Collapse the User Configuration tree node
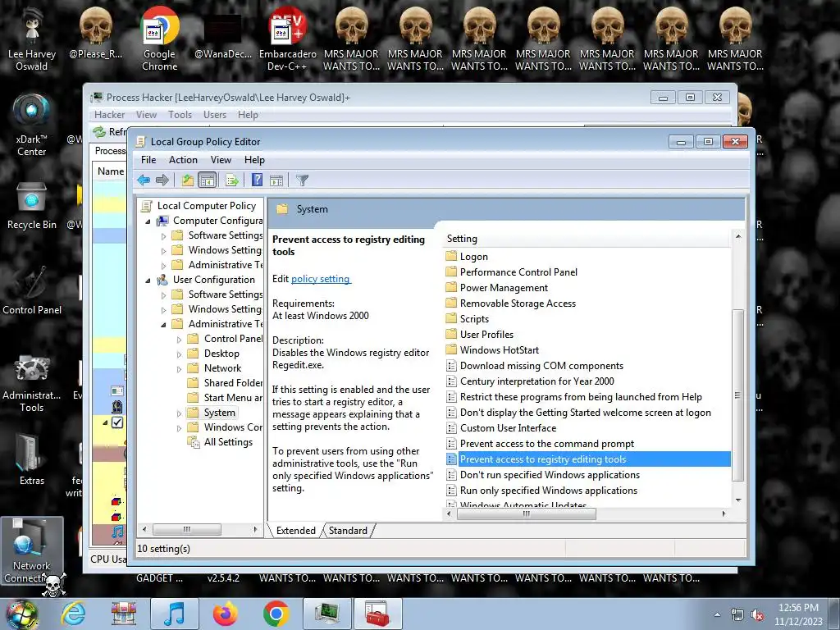This screenshot has height=630, width=840. point(148,281)
